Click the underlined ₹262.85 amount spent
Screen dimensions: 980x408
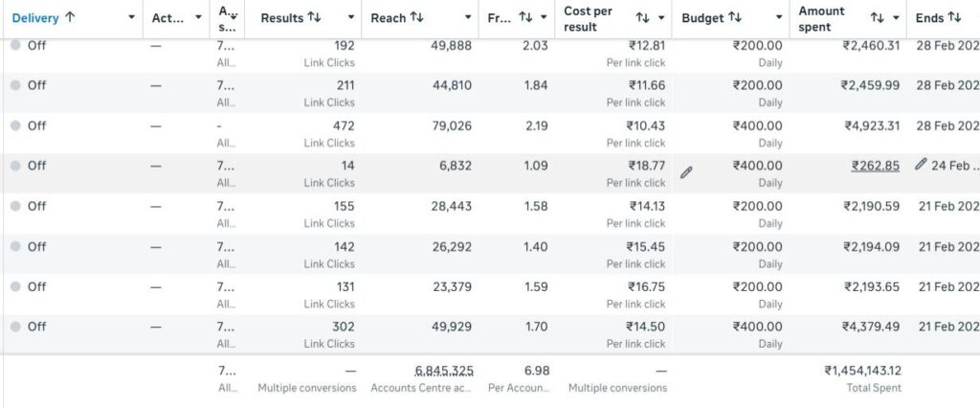pyautogui.click(x=875, y=166)
